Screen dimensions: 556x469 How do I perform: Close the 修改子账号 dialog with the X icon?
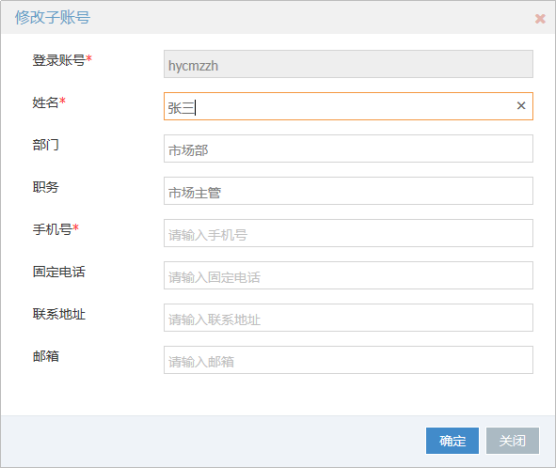tap(540, 18)
